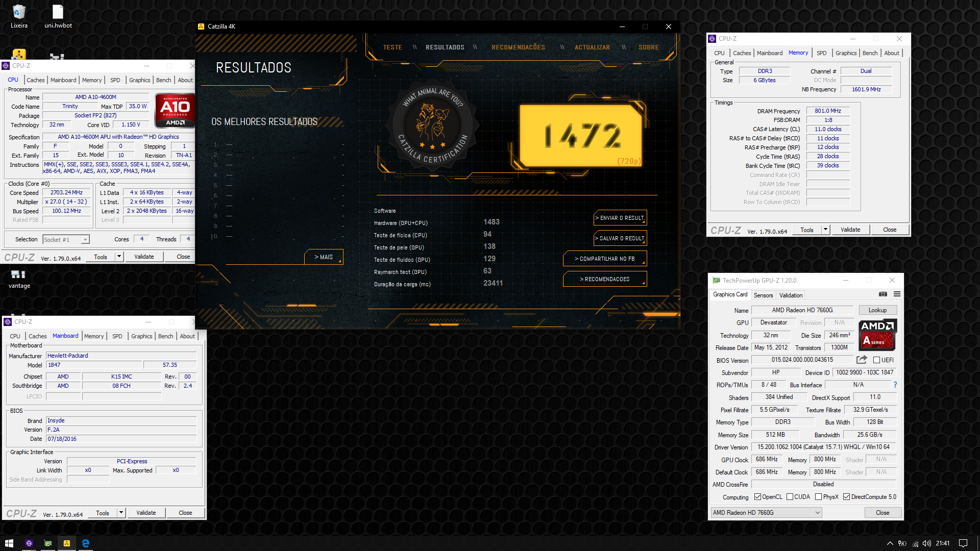This screenshot has height=551, width=980.
Task: Click the GPU-Z BIOS export share icon
Action: pyautogui.click(x=862, y=360)
